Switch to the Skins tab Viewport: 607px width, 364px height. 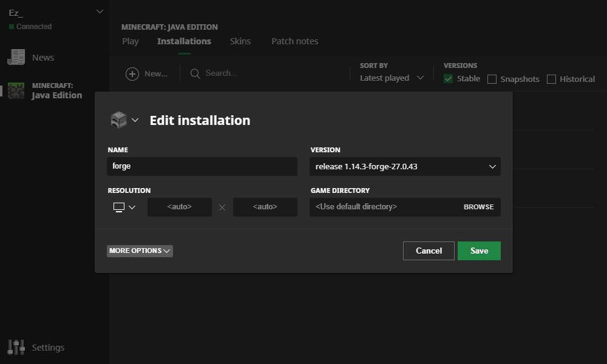click(x=240, y=41)
